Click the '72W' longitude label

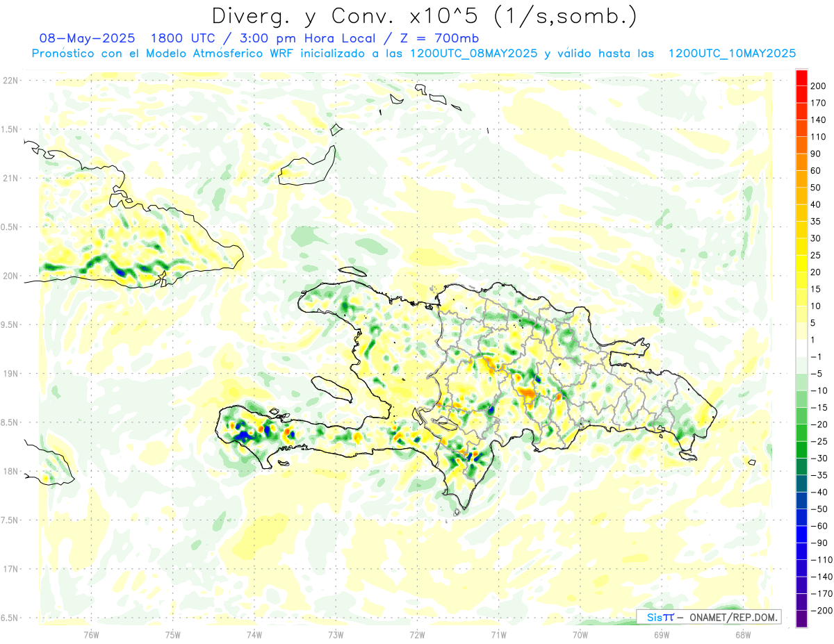417,634
